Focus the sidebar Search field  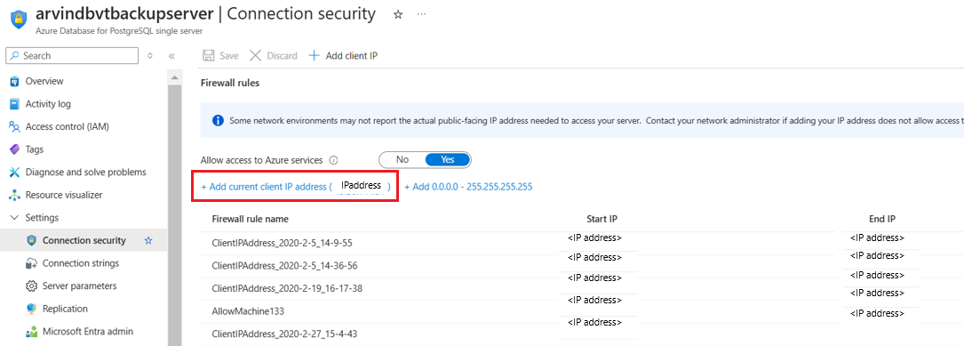click(x=72, y=56)
